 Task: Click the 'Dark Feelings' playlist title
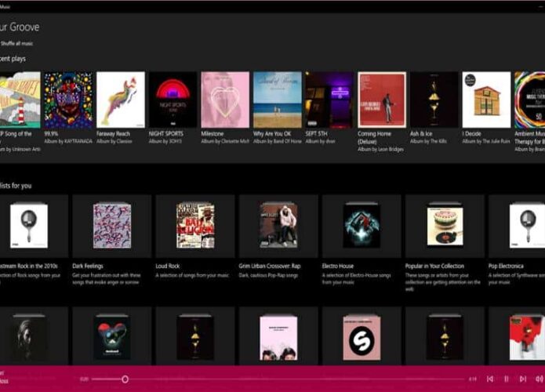[88, 267]
